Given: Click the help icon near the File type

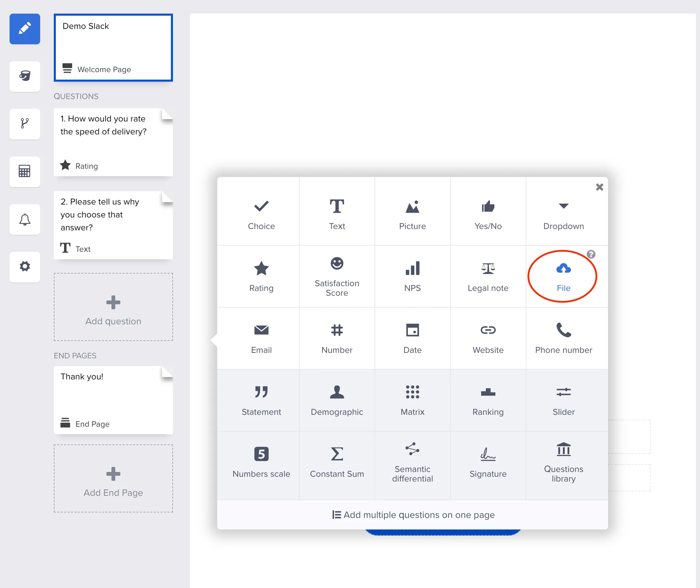Looking at the screenshot, I should pos(591,254).
